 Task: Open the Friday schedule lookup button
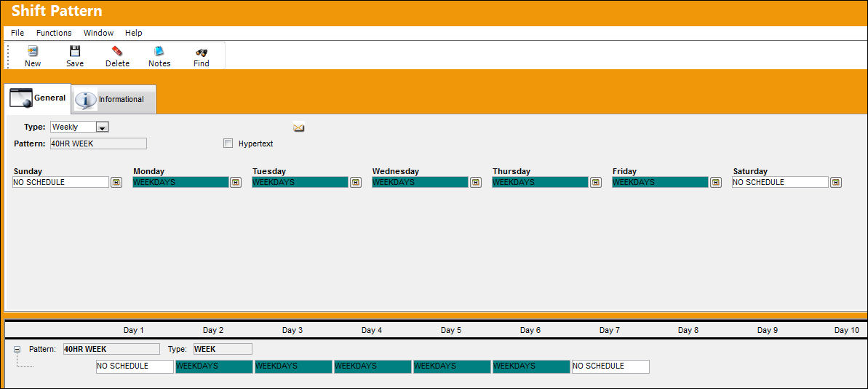pyautogui.click(x=716, y=182)
